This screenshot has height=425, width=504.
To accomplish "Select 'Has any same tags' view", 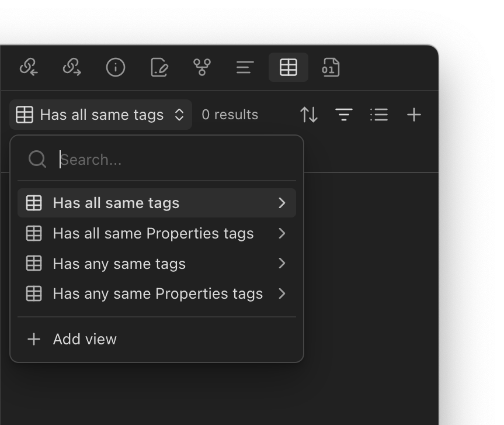I will (x=119, y=264).
